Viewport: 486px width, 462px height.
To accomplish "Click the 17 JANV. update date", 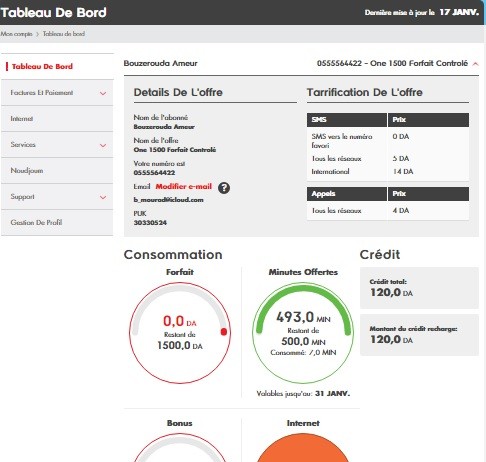I will (459, 12).
